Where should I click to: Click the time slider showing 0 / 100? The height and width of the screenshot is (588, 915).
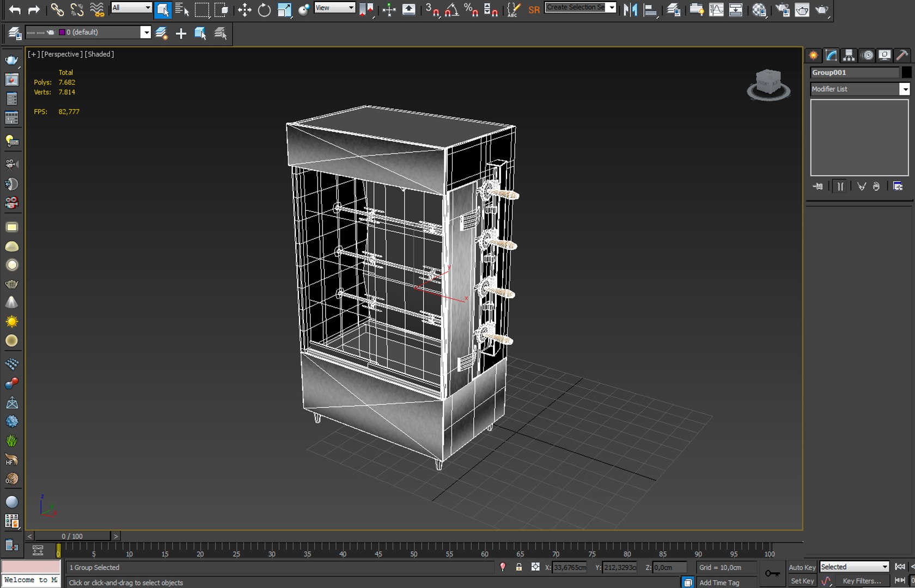click(72, 536)
